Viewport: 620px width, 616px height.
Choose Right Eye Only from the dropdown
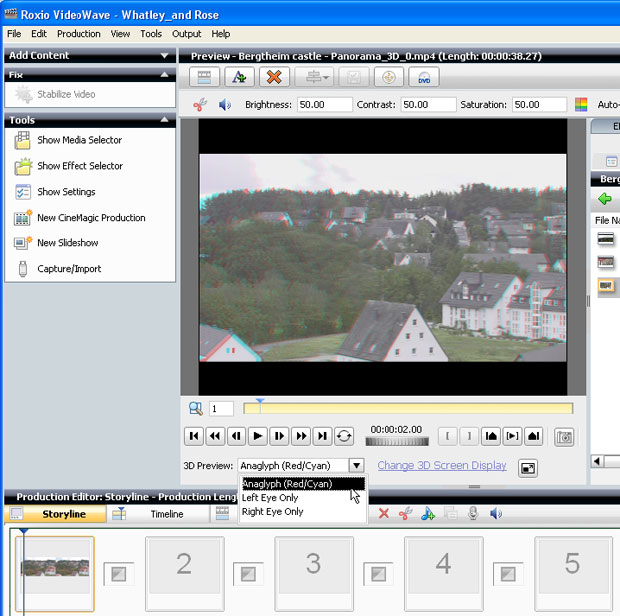click(272, 512)
